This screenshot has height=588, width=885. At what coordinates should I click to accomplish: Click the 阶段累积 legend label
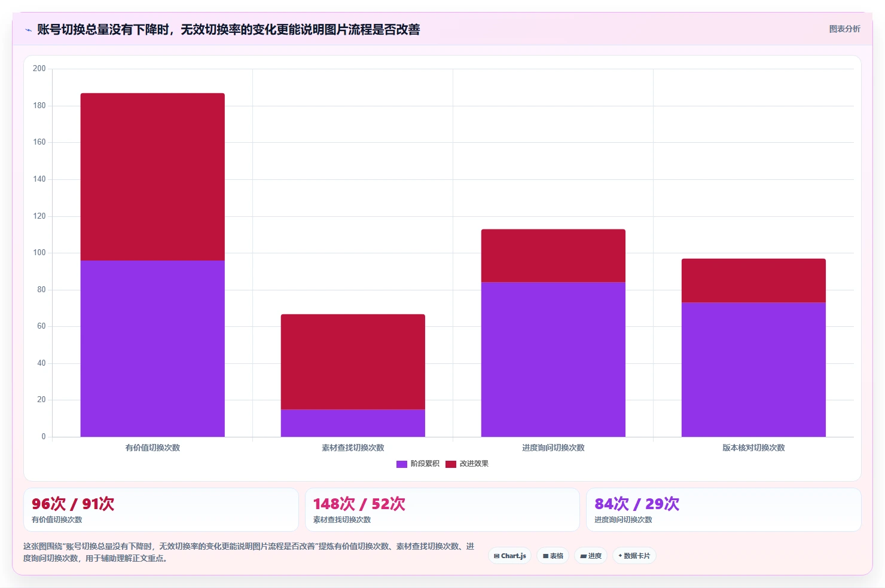(x=425, y=464)
